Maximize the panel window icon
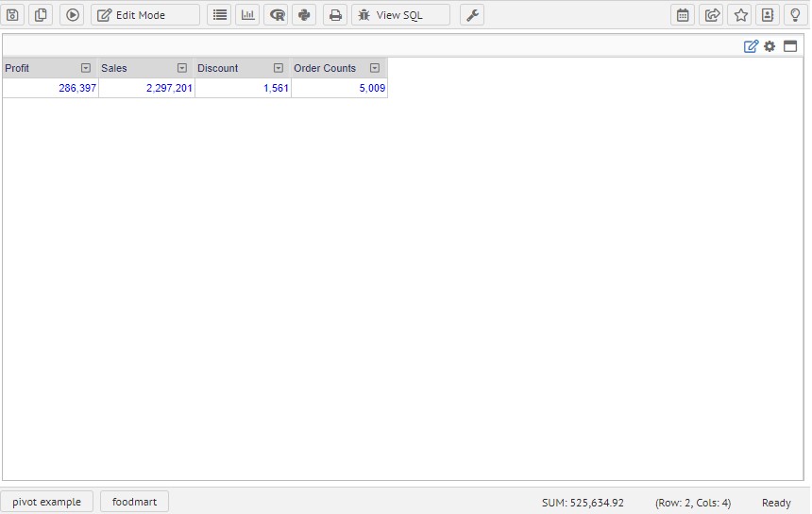 pos(790,46)
